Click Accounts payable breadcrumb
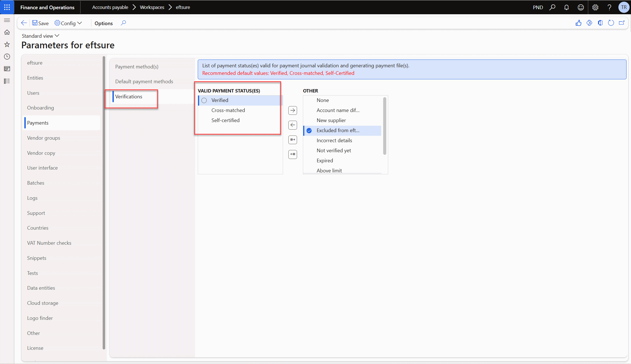Screen dimensions: 631x364 pos(110,7)
